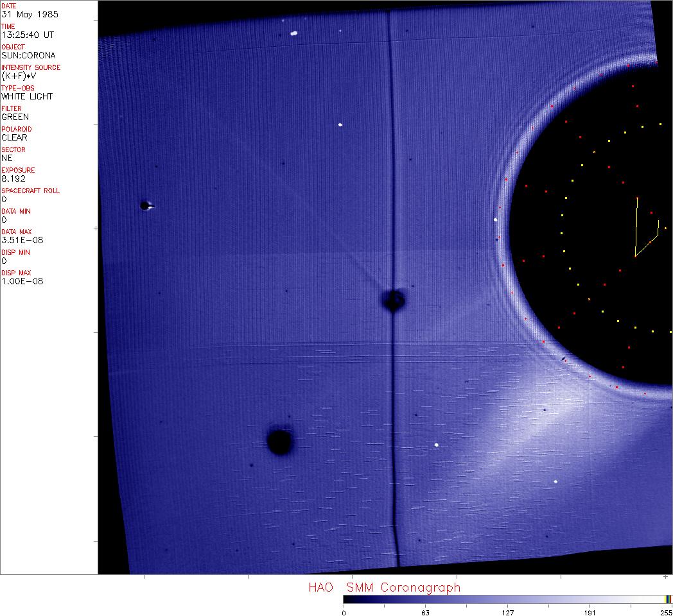Click the 127 colorbar tick label
Viewport: 673px width, 616px height.
[508, 612]
